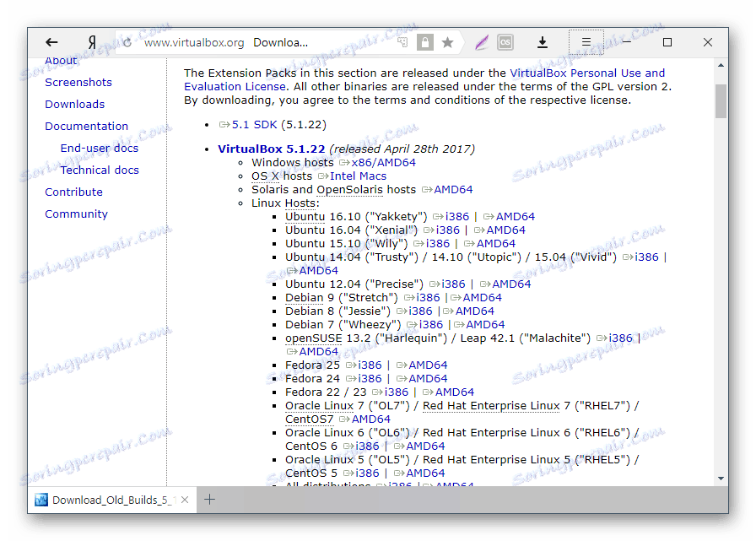
Task: Click the address bar URL www.virtualbox.org
Action: click(x=194, y=42)
